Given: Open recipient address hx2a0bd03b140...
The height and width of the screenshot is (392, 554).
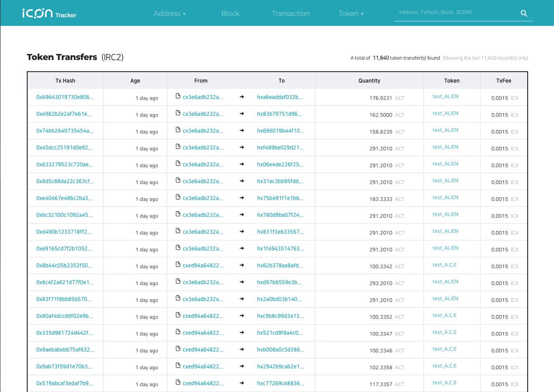Looking at the screenshot, I should (x=279, y=299).
